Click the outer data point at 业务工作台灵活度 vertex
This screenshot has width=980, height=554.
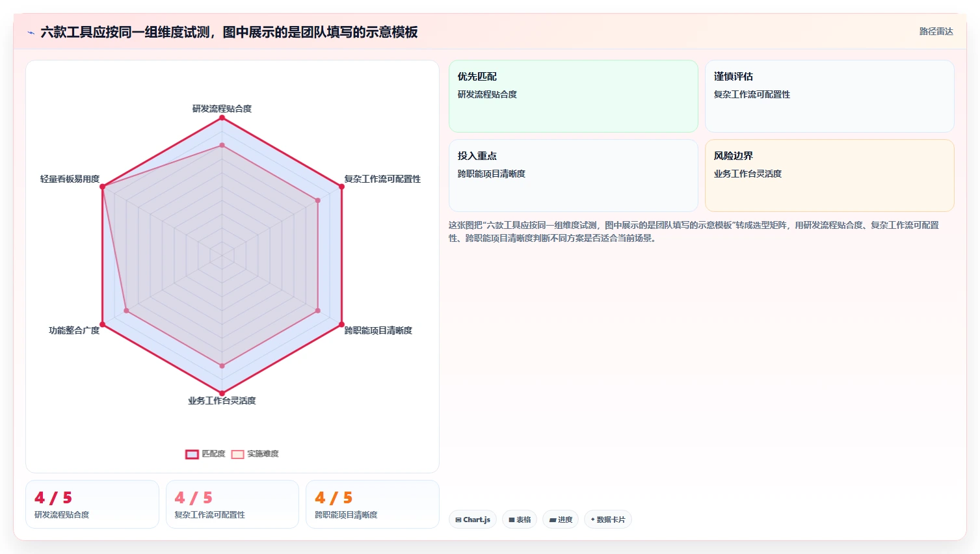[222, 393]
